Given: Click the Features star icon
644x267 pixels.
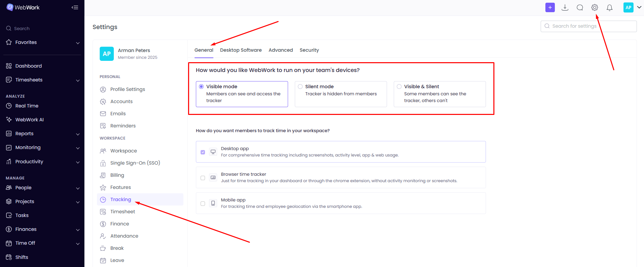Looking at the screenshot, I should [x=103, y=187].
